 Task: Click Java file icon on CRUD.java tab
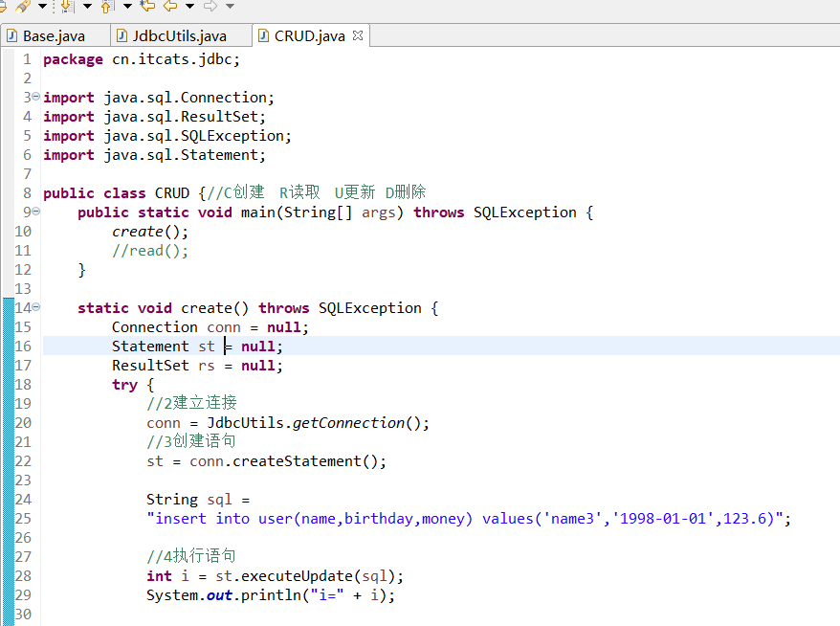coord(263,35)
